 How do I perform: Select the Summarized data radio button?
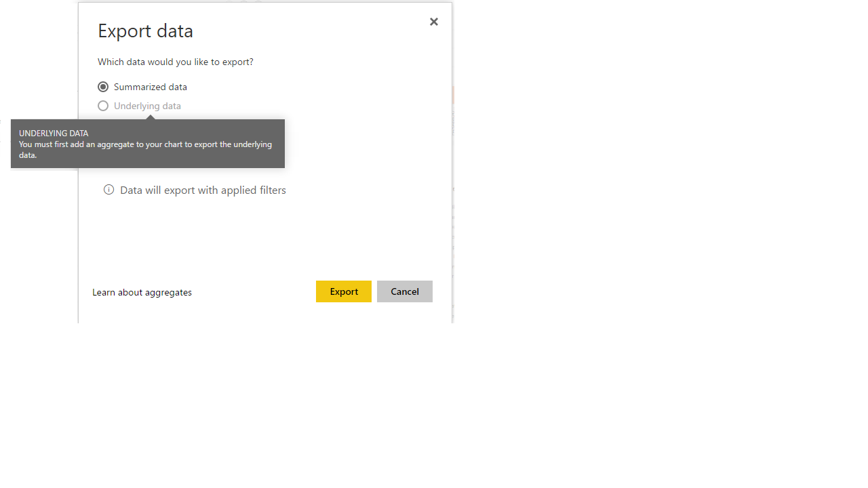click(103, 87)
